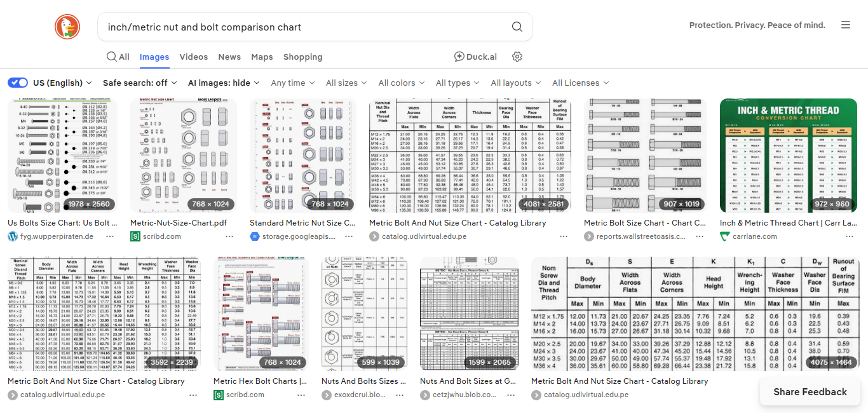Open the DuckDuckGo logo home page

[67, 27]
